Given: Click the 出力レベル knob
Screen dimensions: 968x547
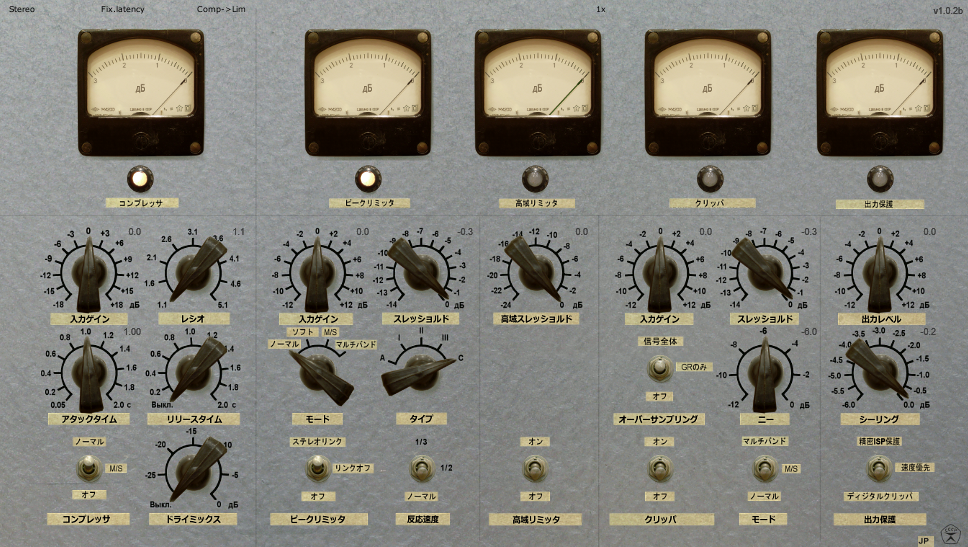Looking at the screenshot, I should tap(878, 272).
